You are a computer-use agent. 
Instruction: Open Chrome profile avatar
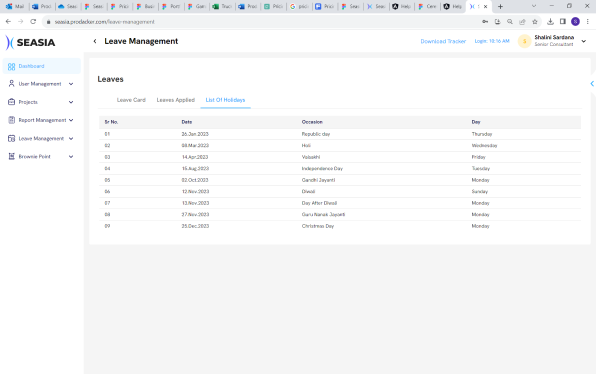coord(575,22)
